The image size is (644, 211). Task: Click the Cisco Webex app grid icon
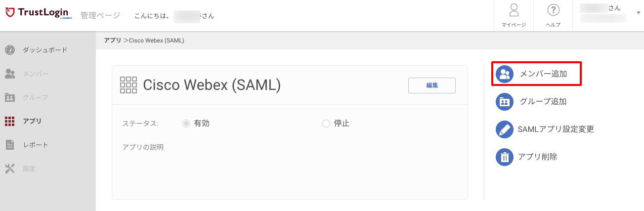pos(129,85)
